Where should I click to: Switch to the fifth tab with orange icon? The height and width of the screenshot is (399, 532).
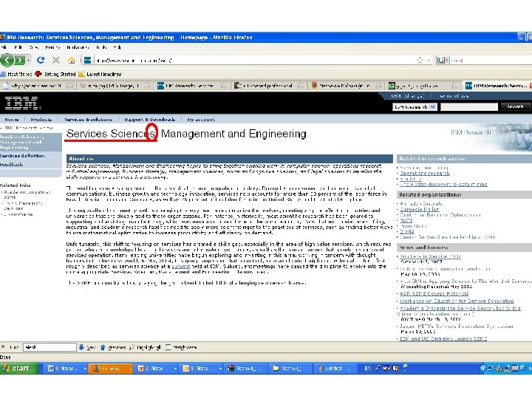[346, 86]
